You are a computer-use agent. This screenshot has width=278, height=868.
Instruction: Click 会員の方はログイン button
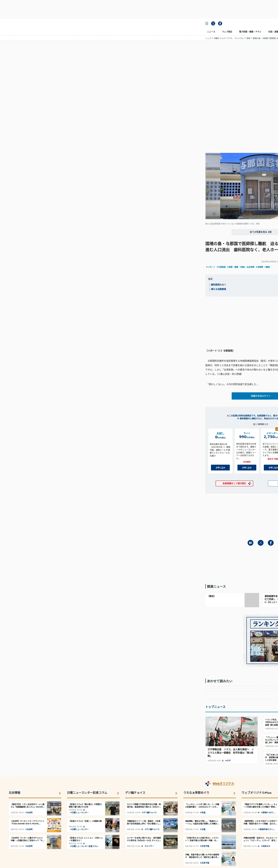(x=260, y=396)
